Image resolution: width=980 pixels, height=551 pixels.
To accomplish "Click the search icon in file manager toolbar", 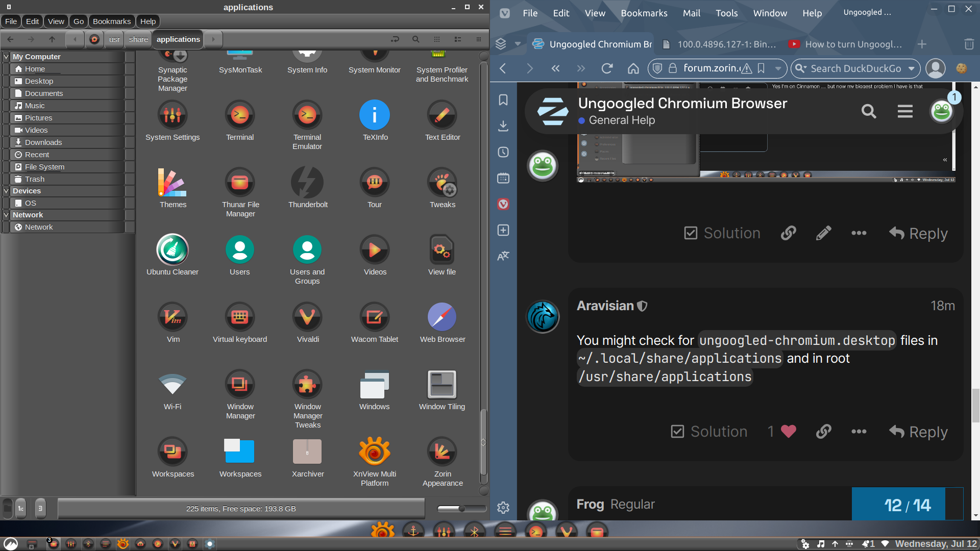I will click(x=416, y=39).
